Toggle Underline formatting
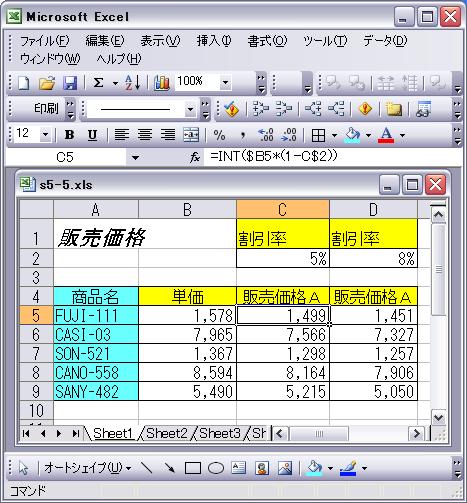Screen dimensions: 467x503 pos(92,135)
